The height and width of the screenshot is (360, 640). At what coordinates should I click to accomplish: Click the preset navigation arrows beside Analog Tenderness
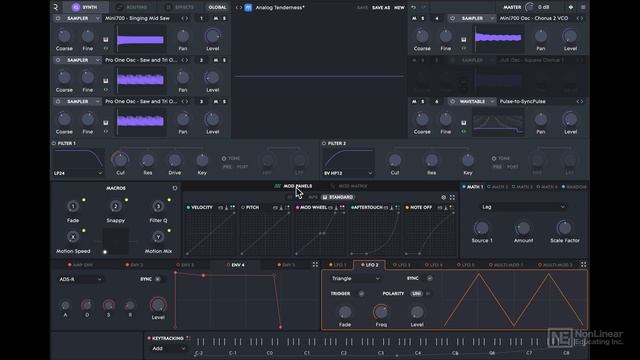(239, 7)
